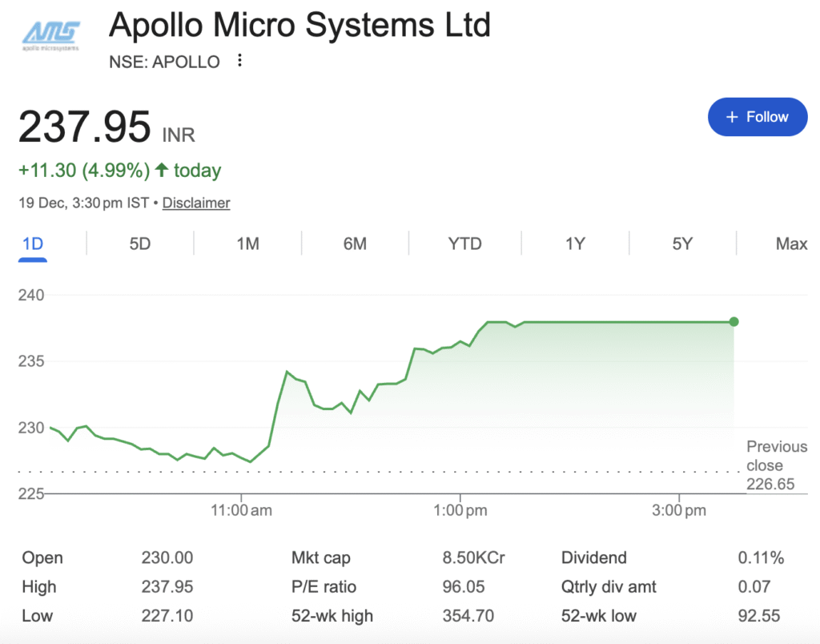Switch to the 5D chart tab

pyautogui.click(x=140, y=244)
